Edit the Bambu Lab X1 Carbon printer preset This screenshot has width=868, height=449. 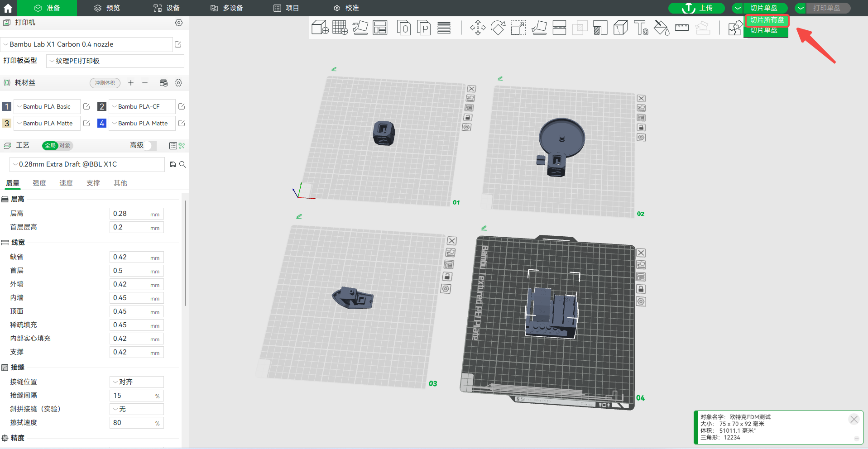pyautogui.click(x=178, y=44)
